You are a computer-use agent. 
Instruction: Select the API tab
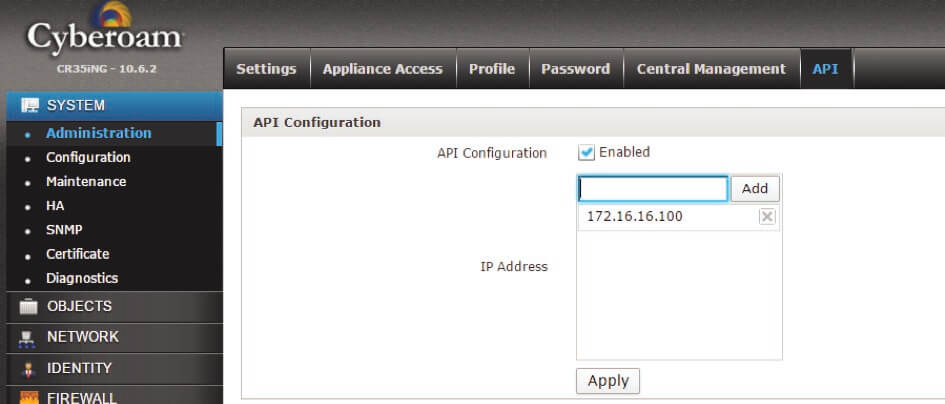pyautogui.click(x=826, y=69)
